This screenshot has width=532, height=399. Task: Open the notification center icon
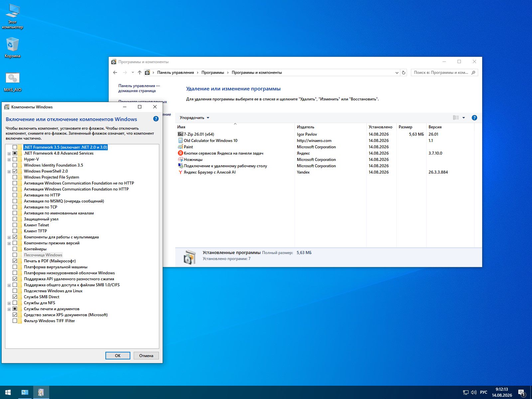tap(522, 393)
